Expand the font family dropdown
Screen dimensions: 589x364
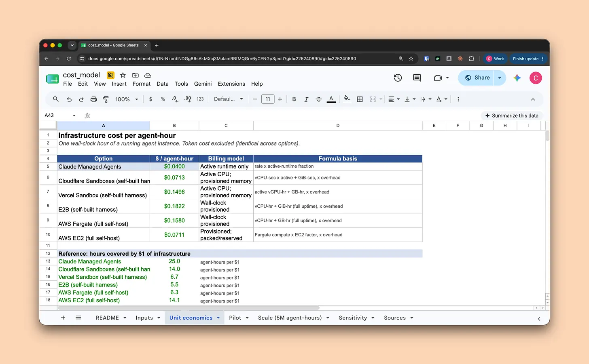229,99
